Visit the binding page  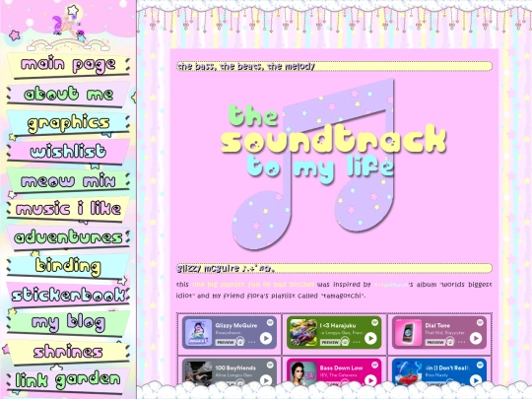[x=68, y=266]
